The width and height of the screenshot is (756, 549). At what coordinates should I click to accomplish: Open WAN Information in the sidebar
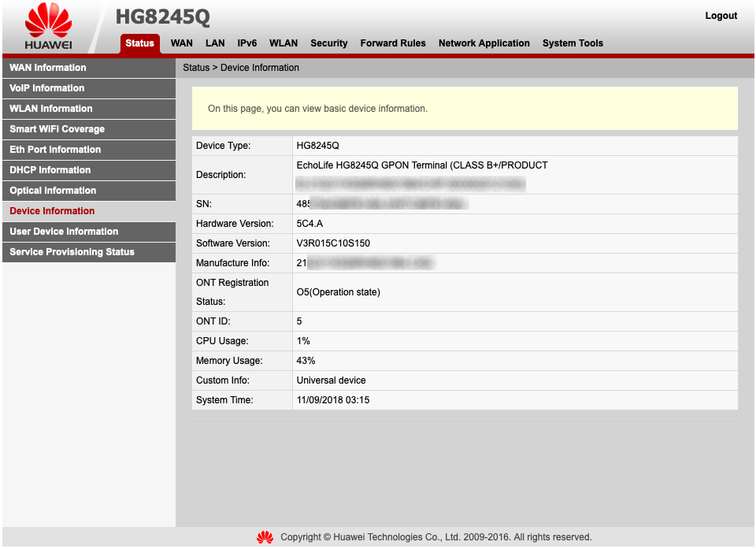[89, 68]
